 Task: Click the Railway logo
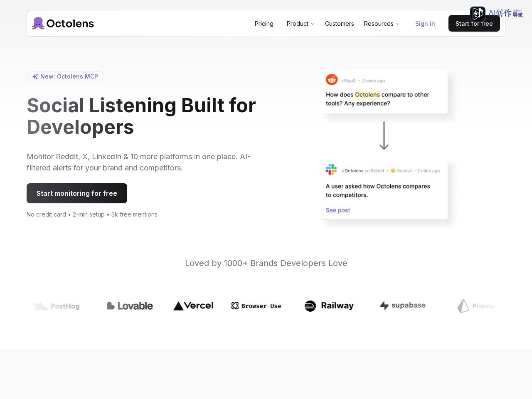329,306
